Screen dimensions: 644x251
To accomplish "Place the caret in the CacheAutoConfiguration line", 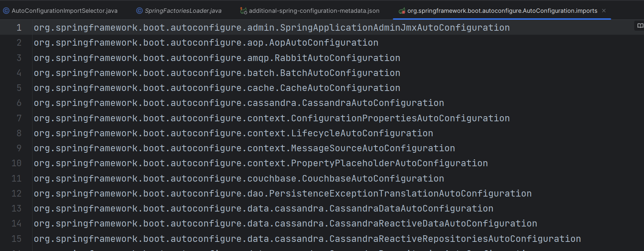I will click(x=340, y=88).
